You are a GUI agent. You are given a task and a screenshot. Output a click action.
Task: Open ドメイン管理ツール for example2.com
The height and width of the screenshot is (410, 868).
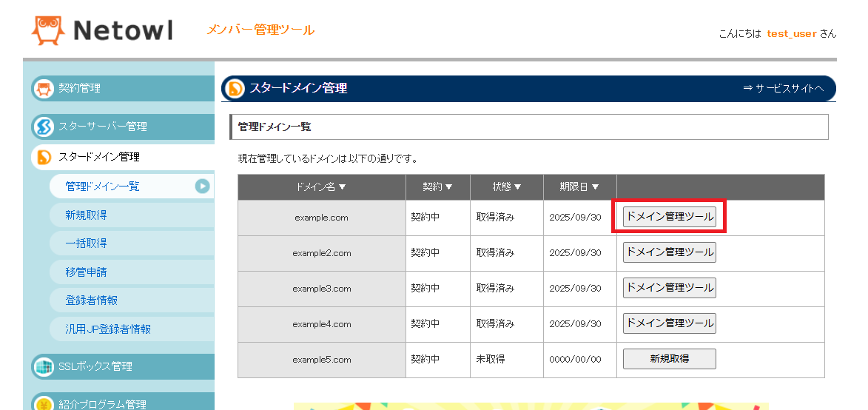point(669,252)
